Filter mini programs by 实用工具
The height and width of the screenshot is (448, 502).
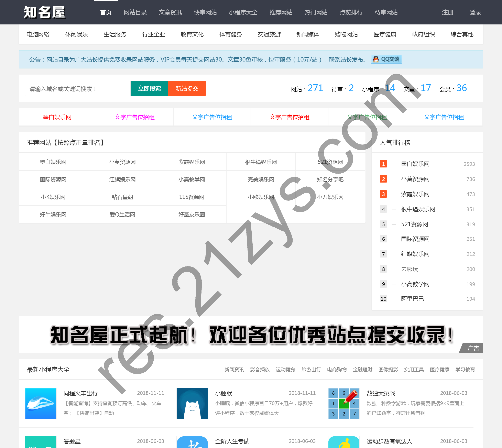(x=414, y=370)
